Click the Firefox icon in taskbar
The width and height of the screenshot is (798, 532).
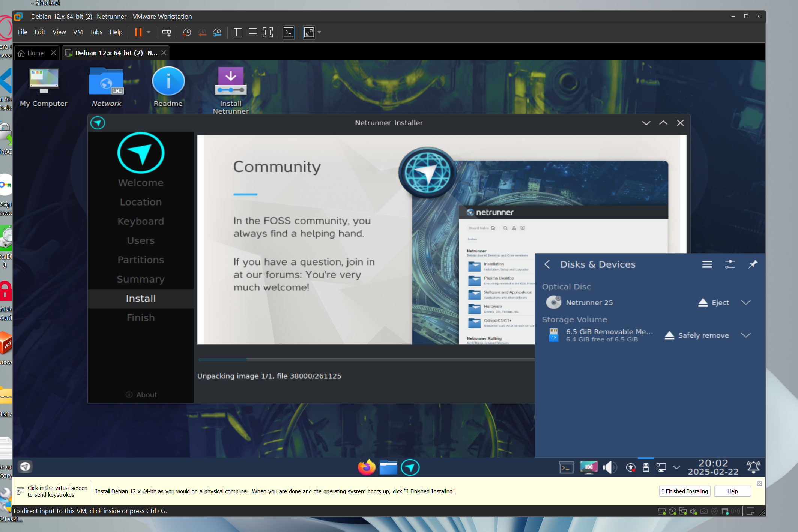[x=366, y=467]
